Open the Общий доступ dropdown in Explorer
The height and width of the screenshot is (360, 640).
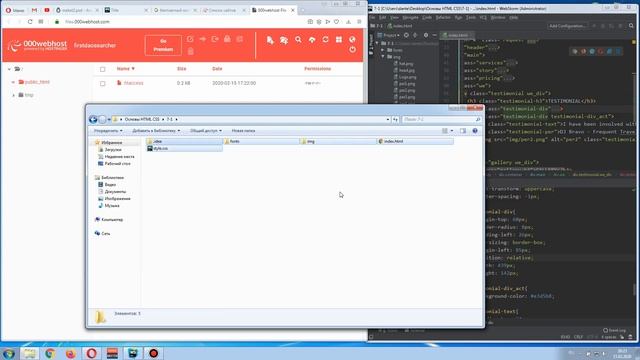(x=206, y=131)
